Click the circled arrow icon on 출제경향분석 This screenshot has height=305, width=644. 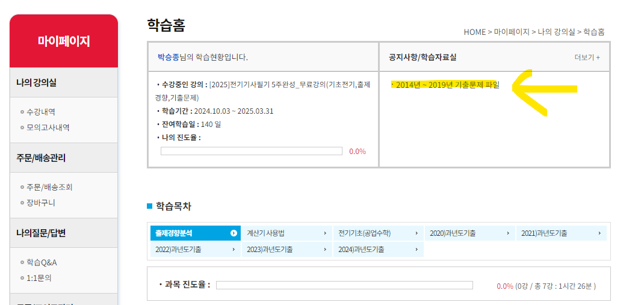[234, 233]
